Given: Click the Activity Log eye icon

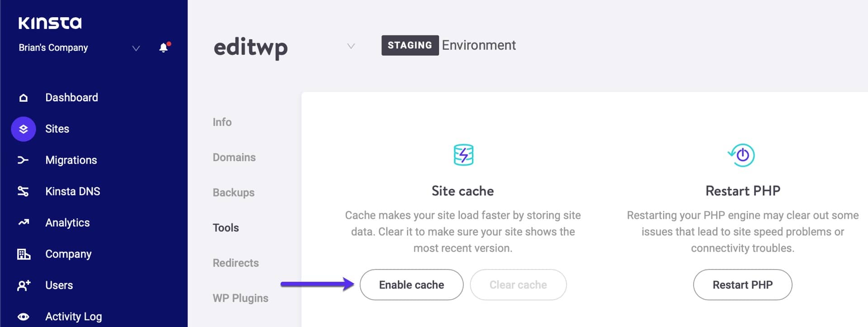Looking at the screenshot, I should tap(24, 317).
